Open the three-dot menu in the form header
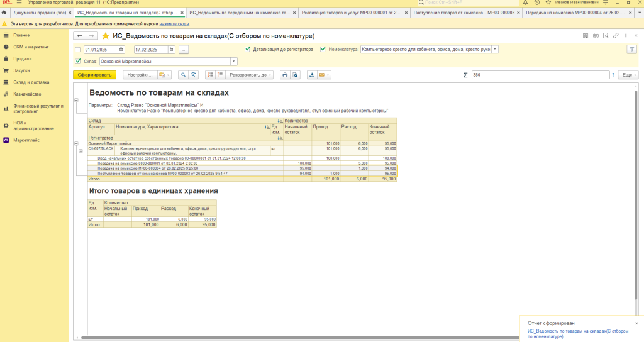 (626, 36)
